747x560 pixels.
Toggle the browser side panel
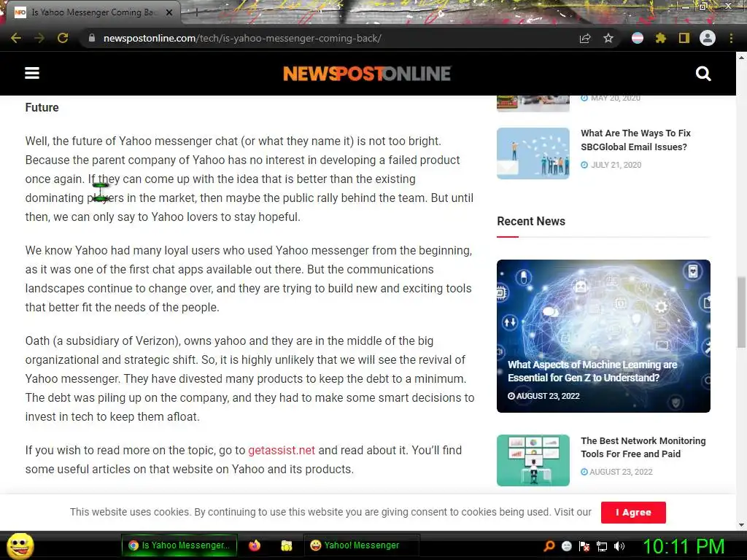tap(684, 38)
